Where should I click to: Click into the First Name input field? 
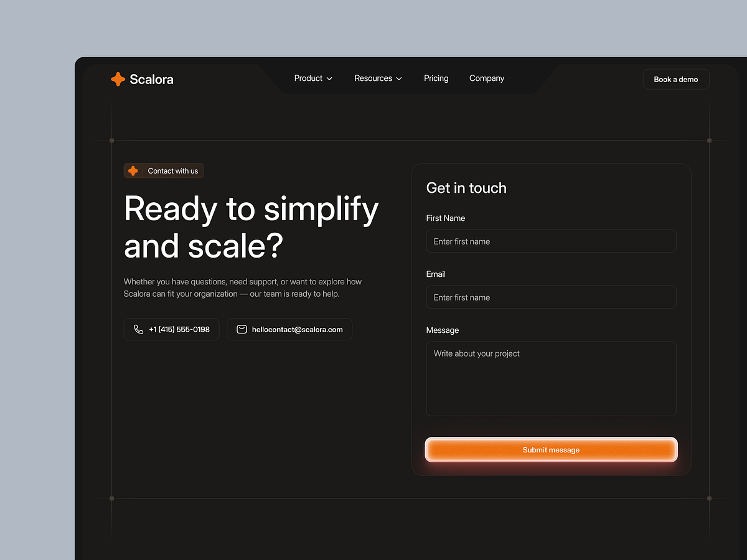coord(550,241)
